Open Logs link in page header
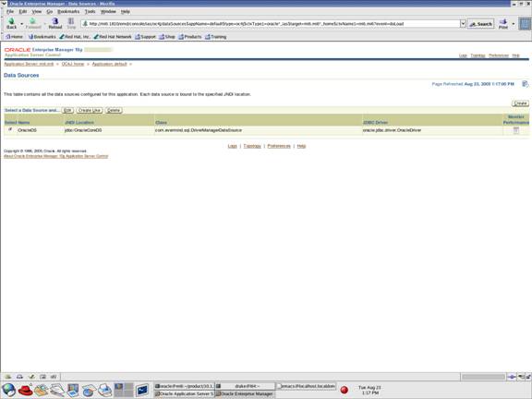Image resolution: width=532 pixels, height=399 pixels. click(x=463, y=55)
